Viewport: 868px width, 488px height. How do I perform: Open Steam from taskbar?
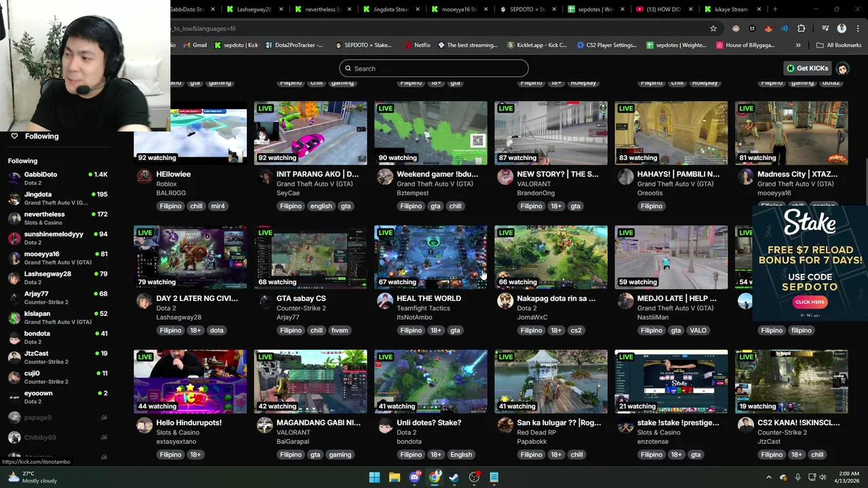454,477
